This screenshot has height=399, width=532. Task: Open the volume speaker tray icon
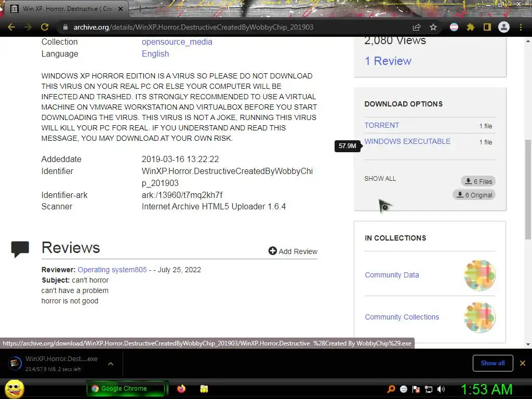(x=441, y=389)
